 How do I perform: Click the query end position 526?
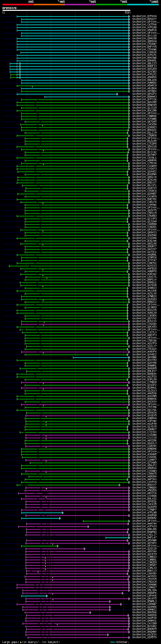pyautogui.click(x=127, y=12)
